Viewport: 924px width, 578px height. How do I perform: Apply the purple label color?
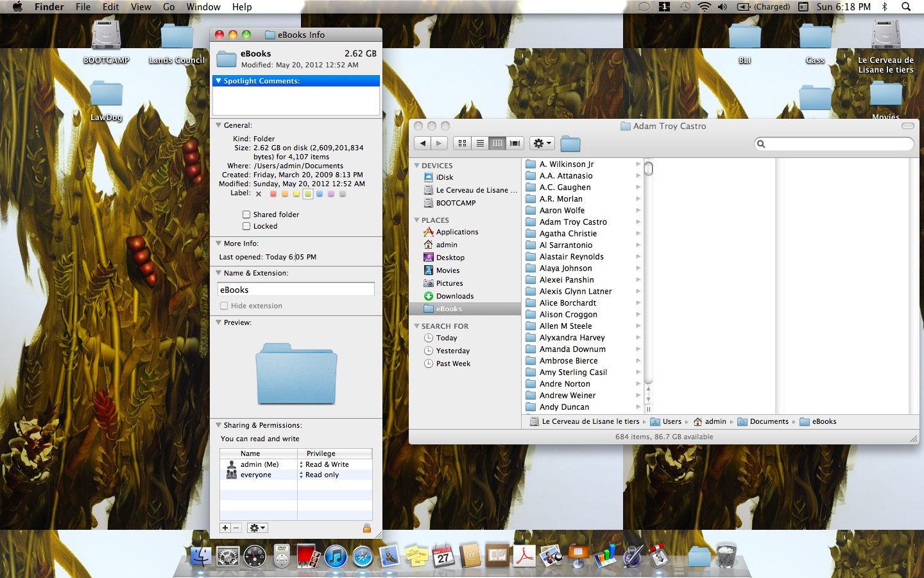coord(331,193)
